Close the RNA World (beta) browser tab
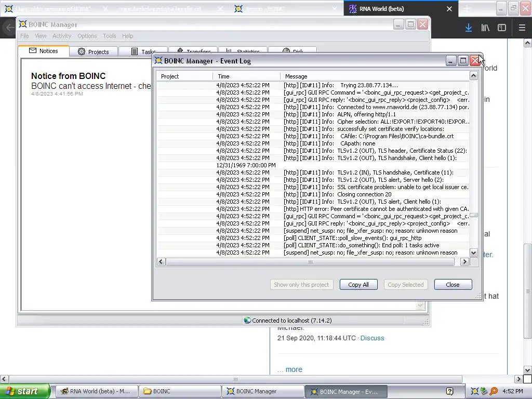The height and width of the screenshot is (399, 532). [449, 9]
